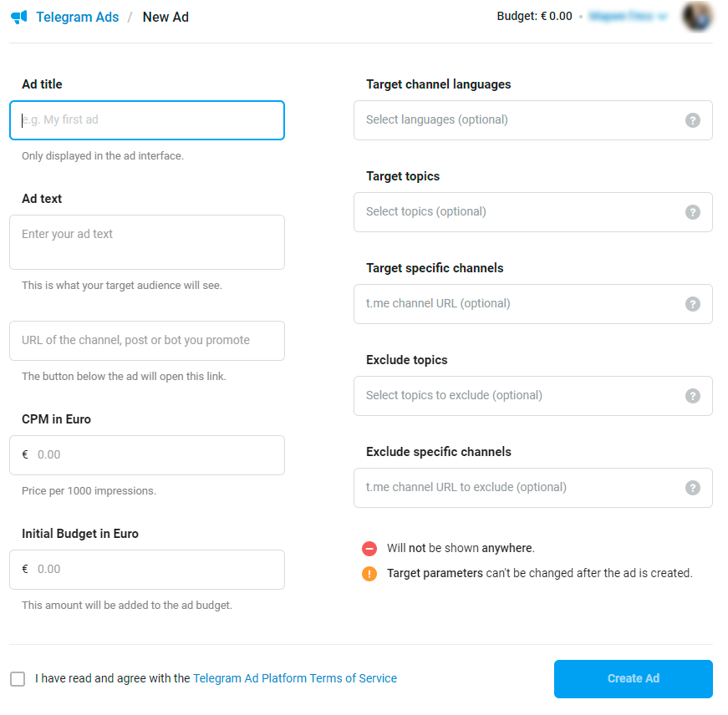Open the Select languages dropdown
This screenshot has height=715, width=728.
click(x=518, y=120)
